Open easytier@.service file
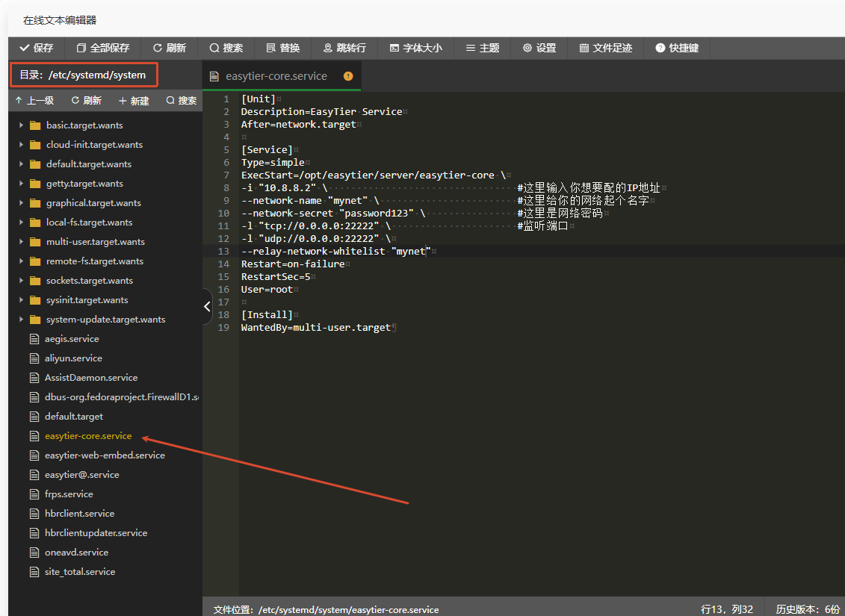The height and width of the screenshot is (616, 845). (x=82, y=474)
